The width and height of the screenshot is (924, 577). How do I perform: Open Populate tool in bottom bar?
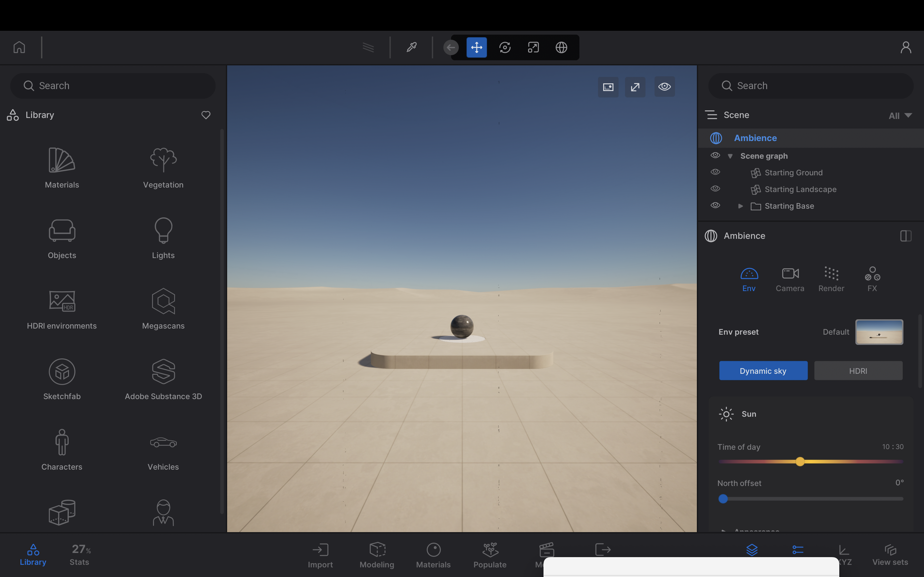(x=490, y=555)
